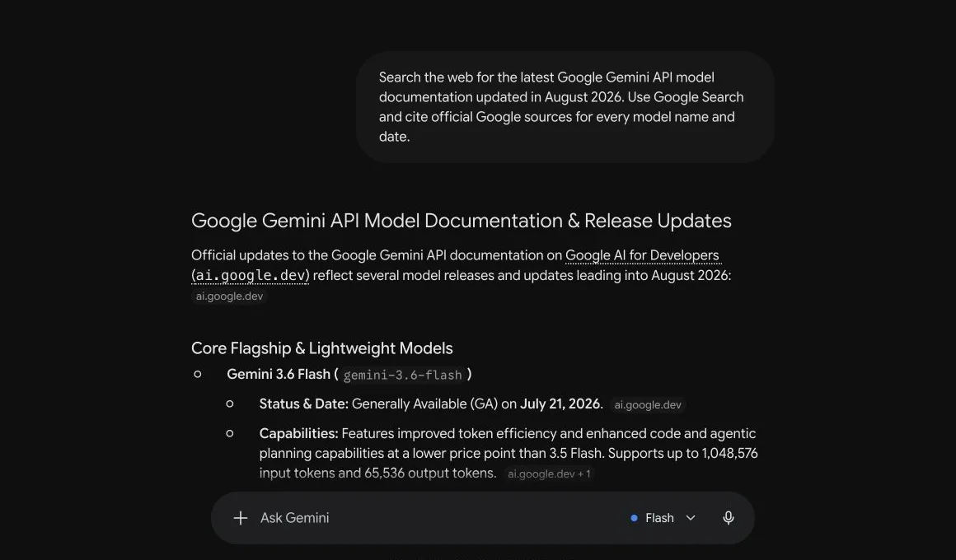Open the ai.google.dev source chip under the intro
This screenshot has height=560, width=956.
pos(229,296)
